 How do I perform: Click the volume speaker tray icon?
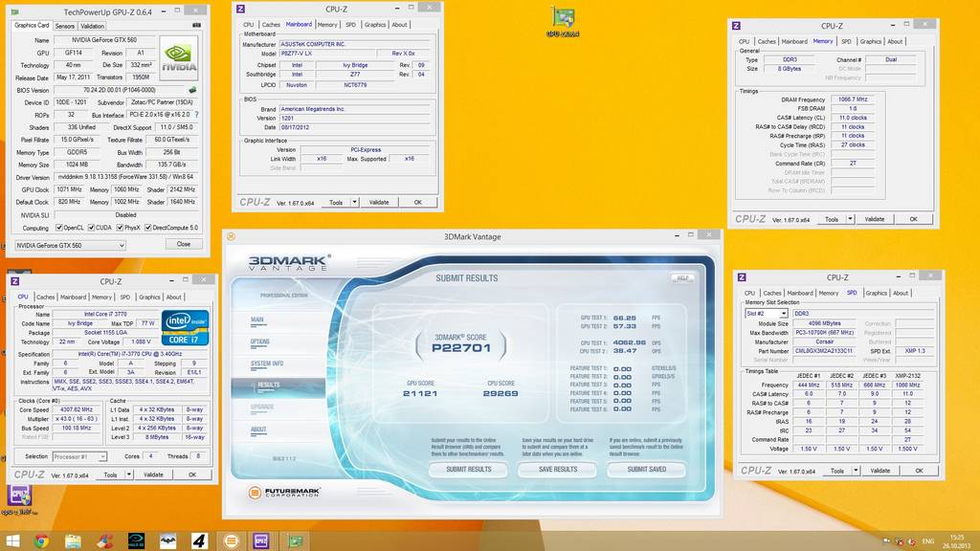tap(911, 541)
